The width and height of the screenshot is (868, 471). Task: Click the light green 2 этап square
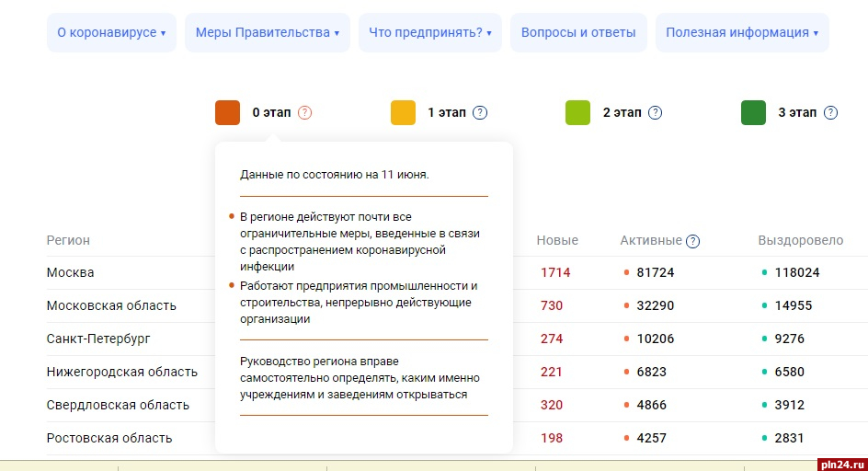click(x=577, y=113)
